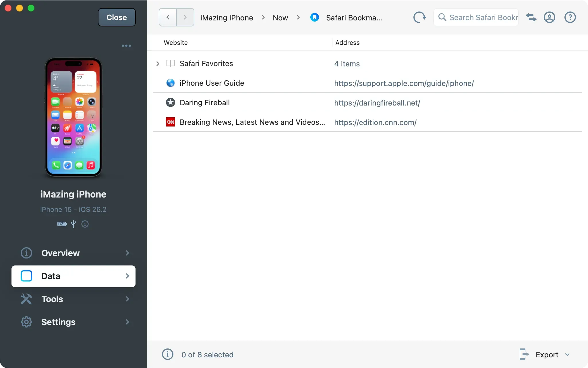Click the Safari Bookmarks icon in breadcrumb

315,17
